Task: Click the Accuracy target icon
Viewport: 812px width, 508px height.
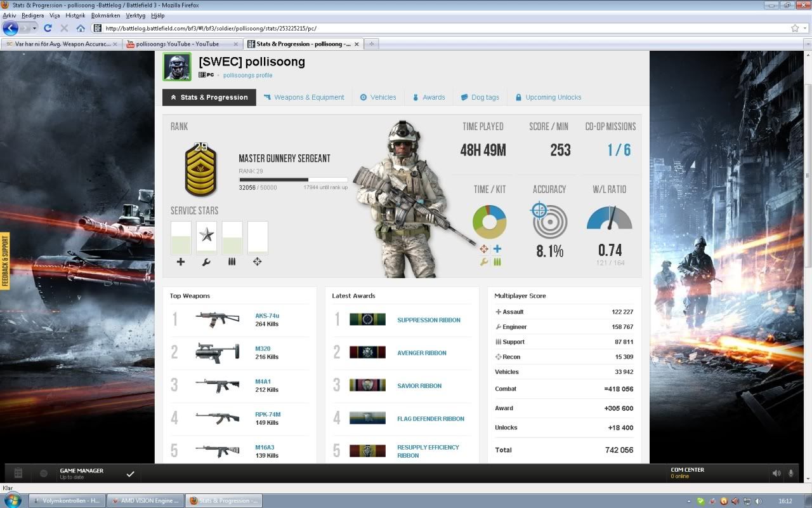Action: coord(549,220)
